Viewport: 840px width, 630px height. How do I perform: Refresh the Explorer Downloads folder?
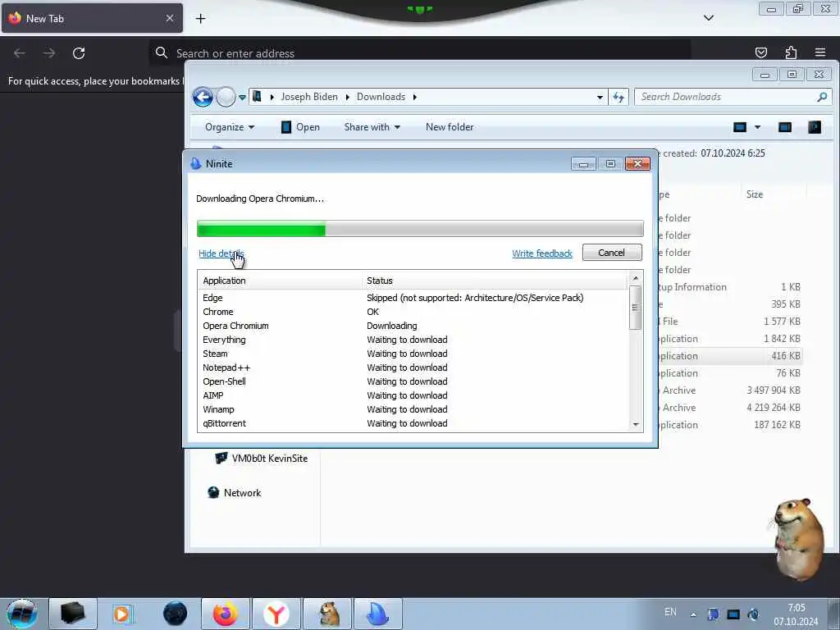(x=619, y=97)
